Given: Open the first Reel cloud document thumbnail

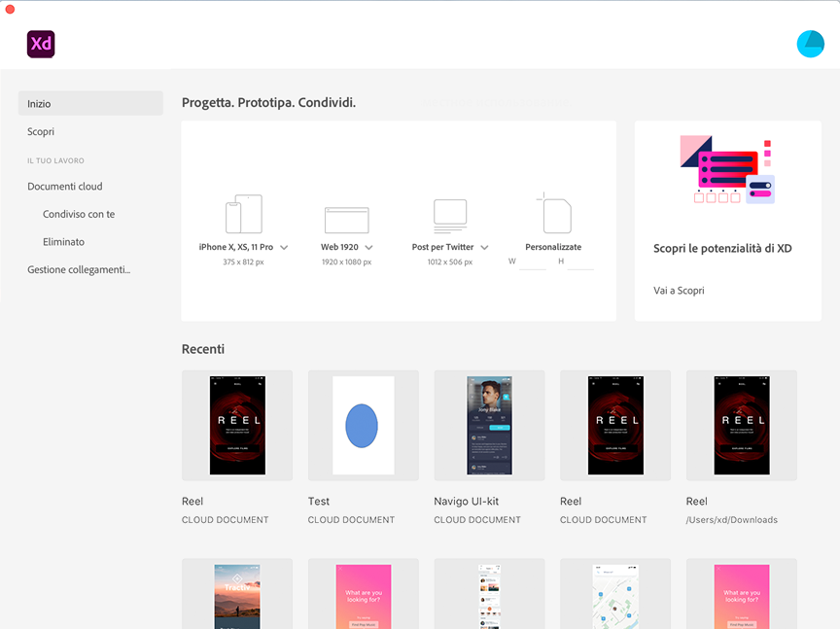Looking at the screenshot, I should pyautogui.click(x=237, y=426).
